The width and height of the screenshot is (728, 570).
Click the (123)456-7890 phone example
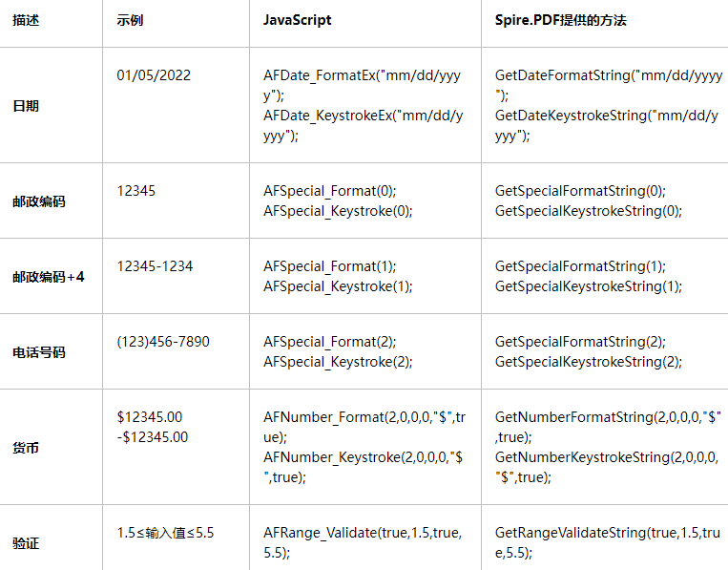coord(163,342)
